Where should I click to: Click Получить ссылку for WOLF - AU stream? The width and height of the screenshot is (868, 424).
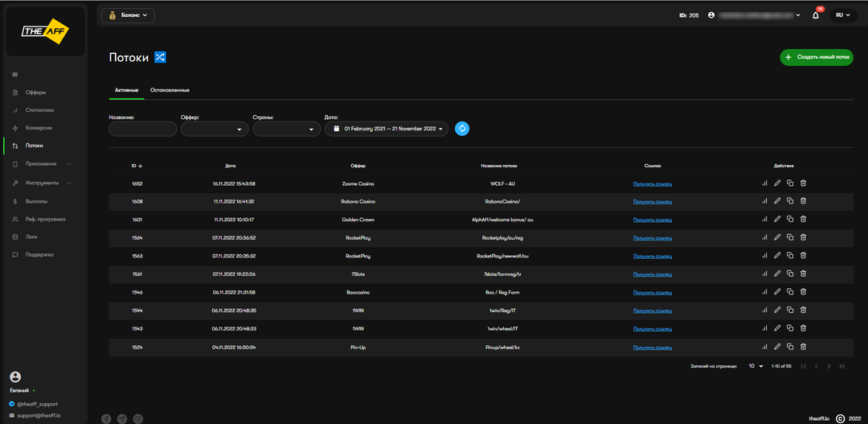click(652, 183)
